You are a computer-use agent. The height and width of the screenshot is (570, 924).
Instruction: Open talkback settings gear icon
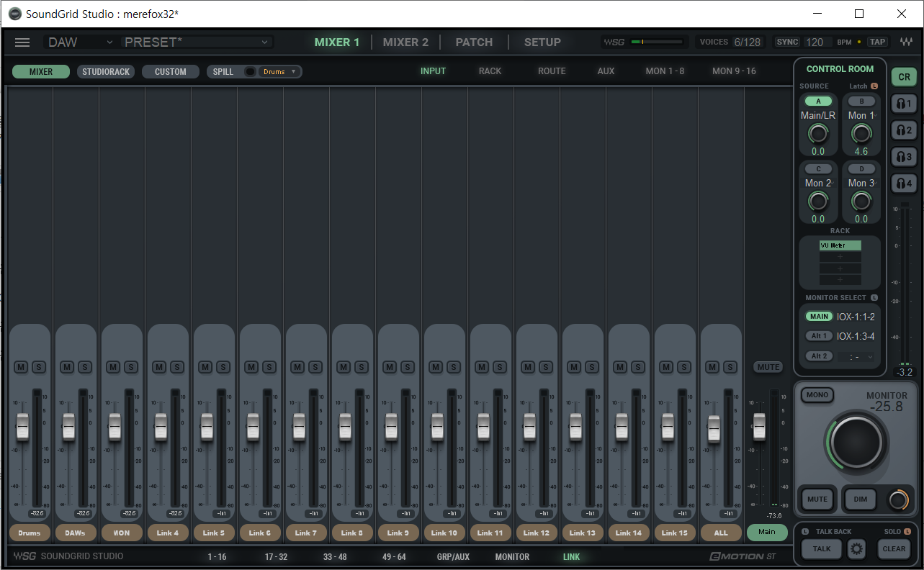pos(856,549)
